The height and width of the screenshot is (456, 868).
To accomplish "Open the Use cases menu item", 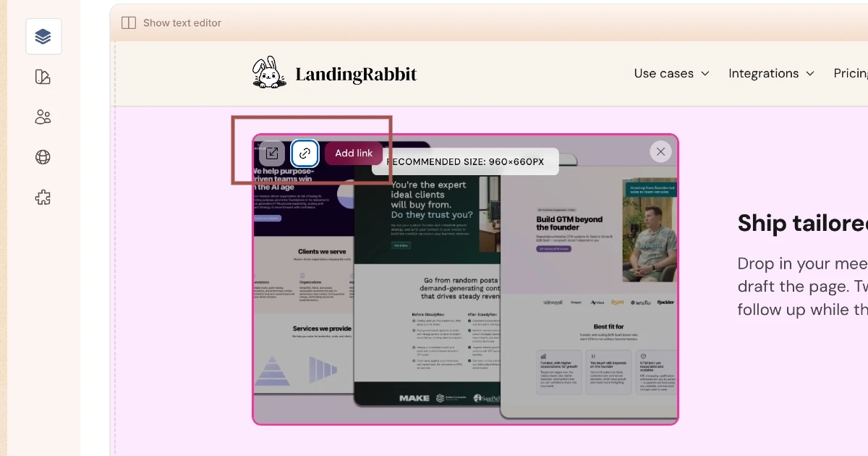I will pos(663,74).
